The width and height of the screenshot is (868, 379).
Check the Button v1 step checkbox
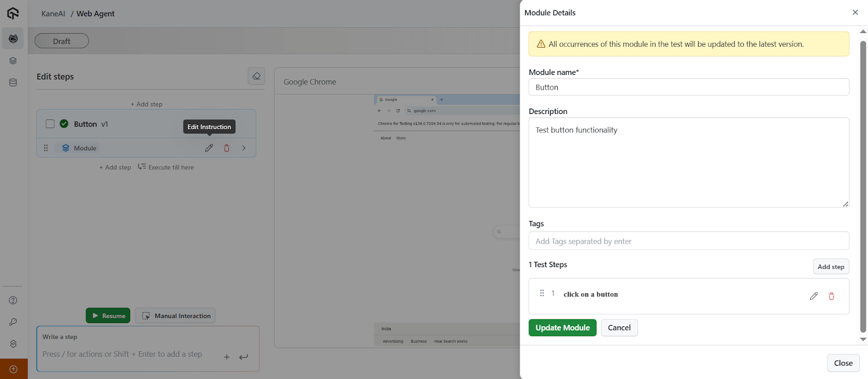pos(50,124)
